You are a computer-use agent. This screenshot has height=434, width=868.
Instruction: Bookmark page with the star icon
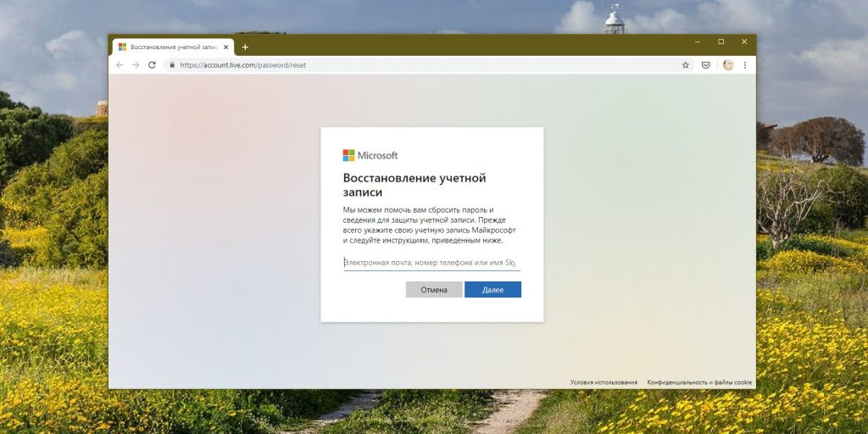point(685,64)
